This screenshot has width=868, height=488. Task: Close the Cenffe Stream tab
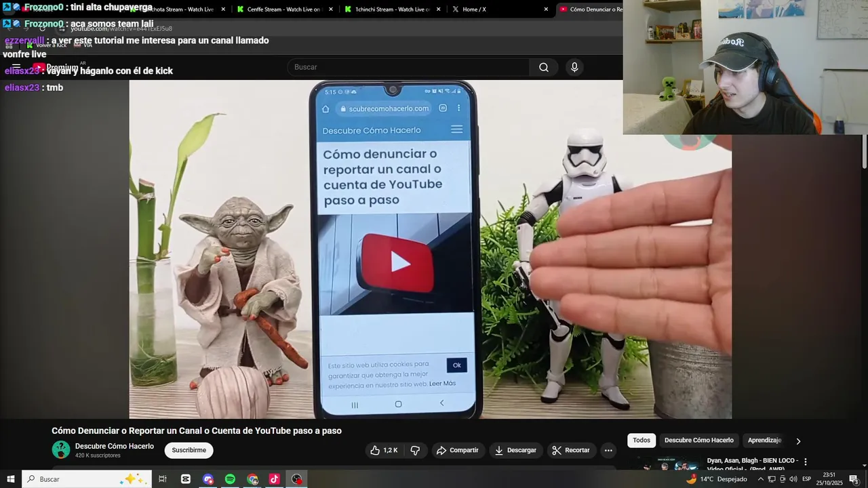[331, 9]
